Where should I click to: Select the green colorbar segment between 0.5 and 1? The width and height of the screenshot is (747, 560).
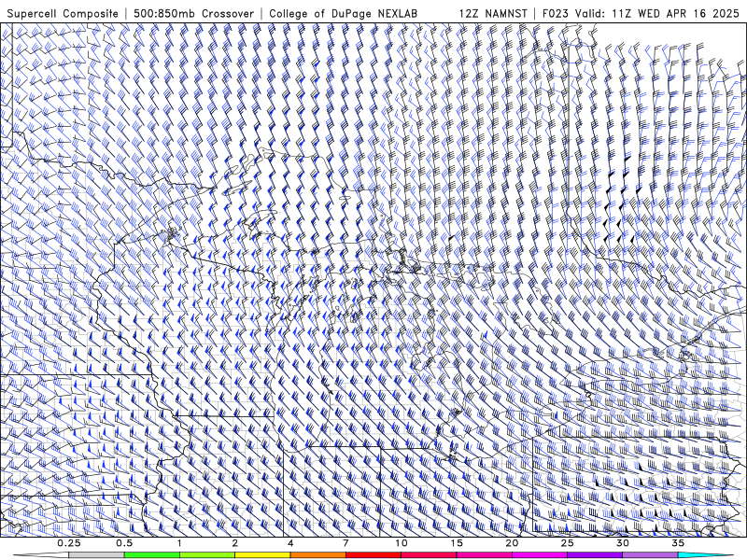pos(152,555)
